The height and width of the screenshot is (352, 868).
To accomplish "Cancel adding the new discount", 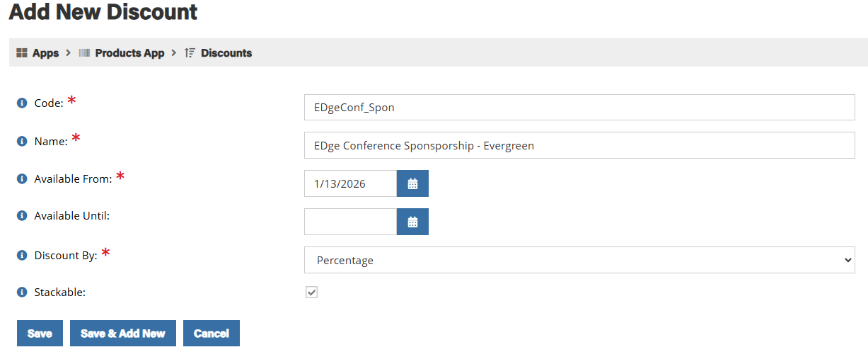I will click(212, 334).
